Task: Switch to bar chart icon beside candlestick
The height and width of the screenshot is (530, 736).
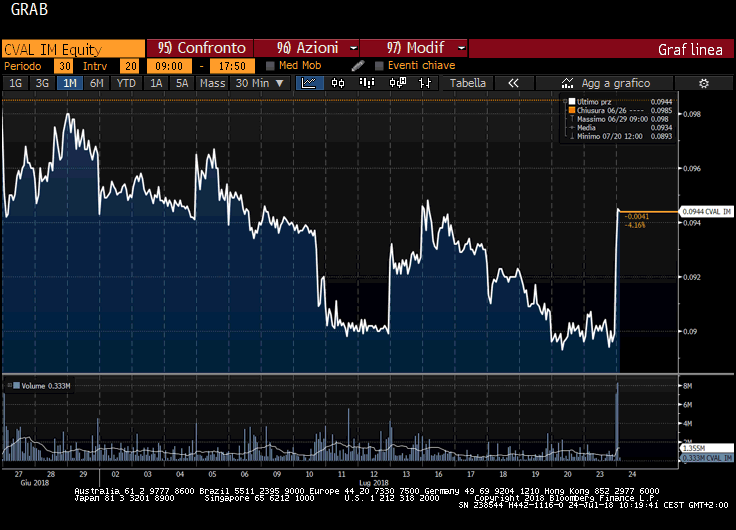Action: 367,83
